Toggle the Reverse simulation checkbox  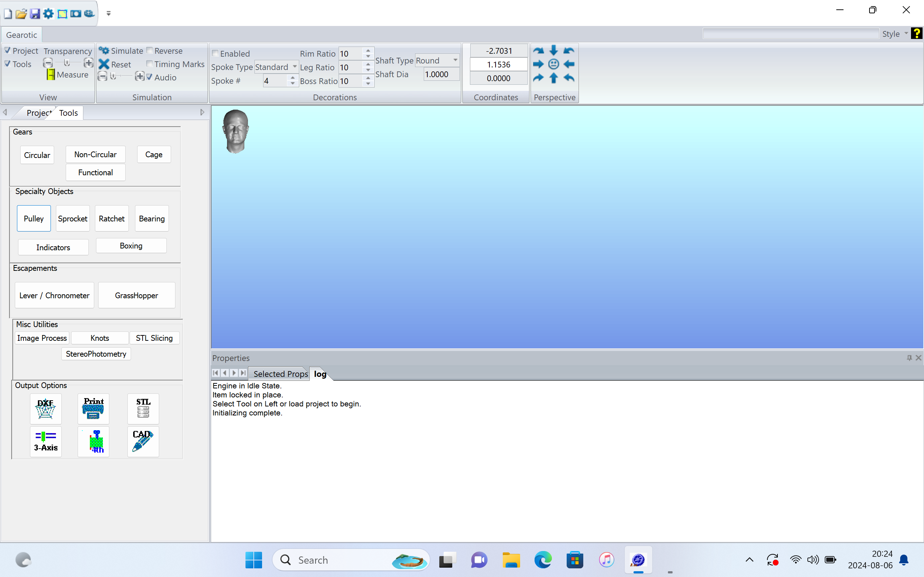coord(150,50)
